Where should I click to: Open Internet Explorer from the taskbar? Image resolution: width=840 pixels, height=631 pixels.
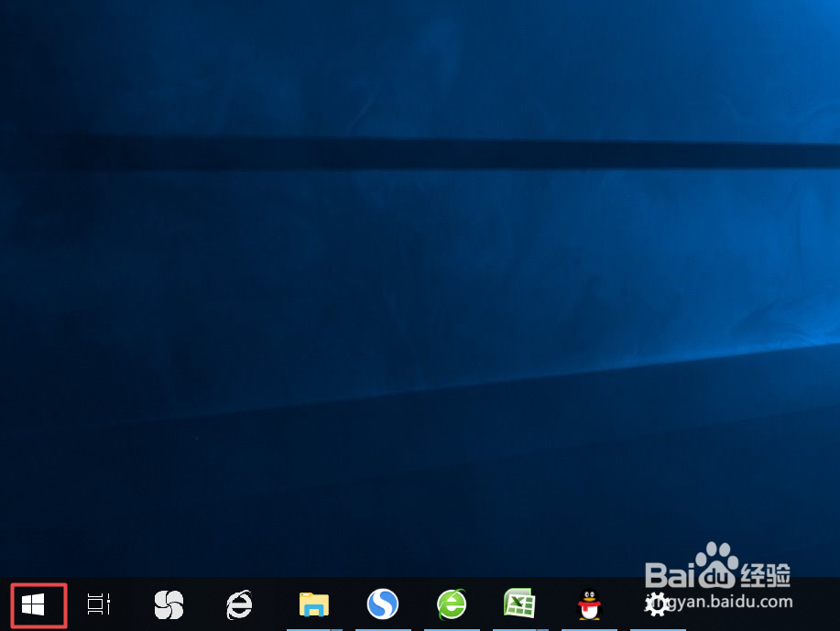pyautogui.click(x=238, y=604)
